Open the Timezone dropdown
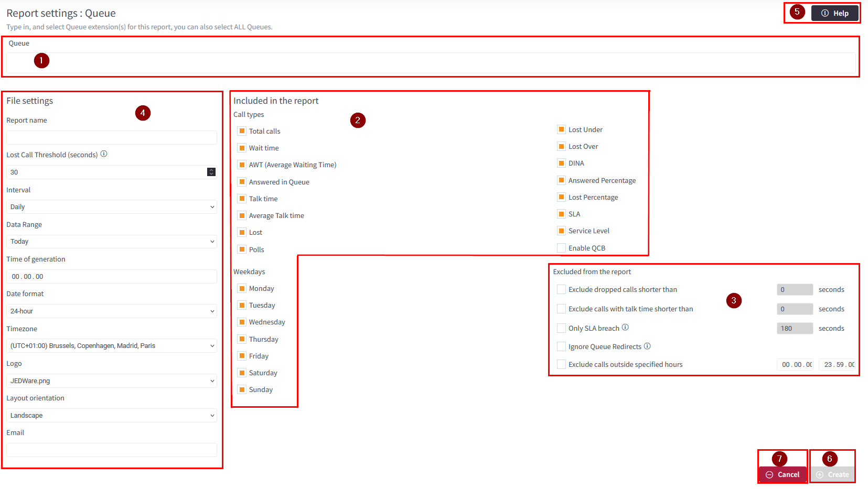Image resolution: width=868 pixels, height=489 pixels. pyautogui.click(x=112, y=346)
